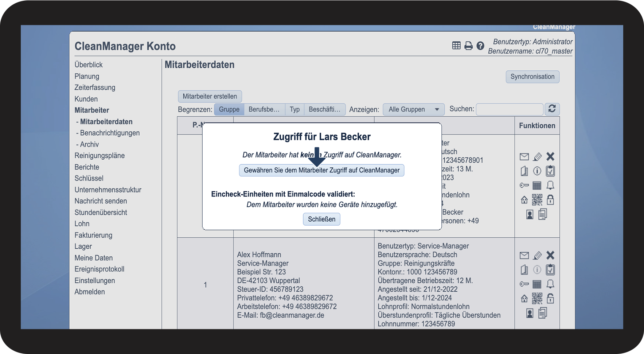
Task: Open Unternehmensstruktur in the sidebar
Action: point(108,190)
